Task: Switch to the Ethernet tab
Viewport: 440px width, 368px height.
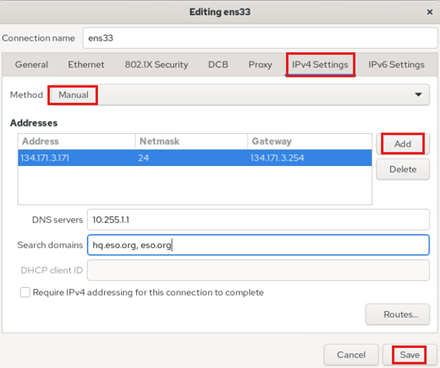Action: [86, 65]
